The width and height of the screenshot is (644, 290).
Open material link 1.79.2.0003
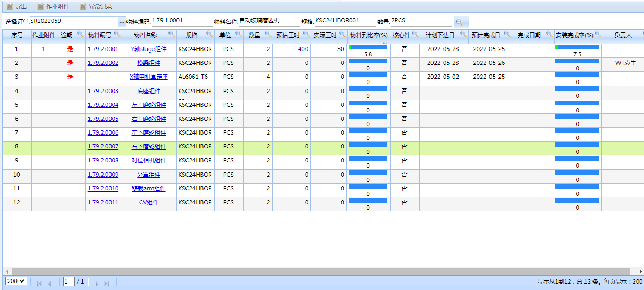103,91
